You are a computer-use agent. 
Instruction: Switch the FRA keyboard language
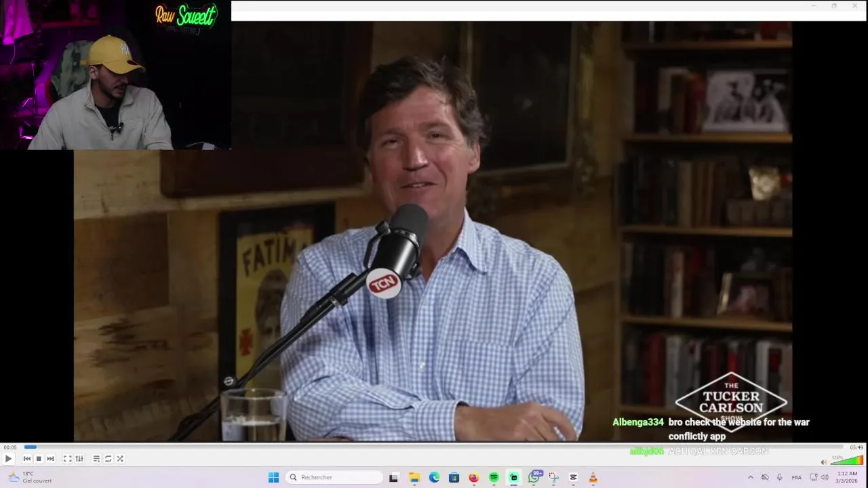(797, 477)
